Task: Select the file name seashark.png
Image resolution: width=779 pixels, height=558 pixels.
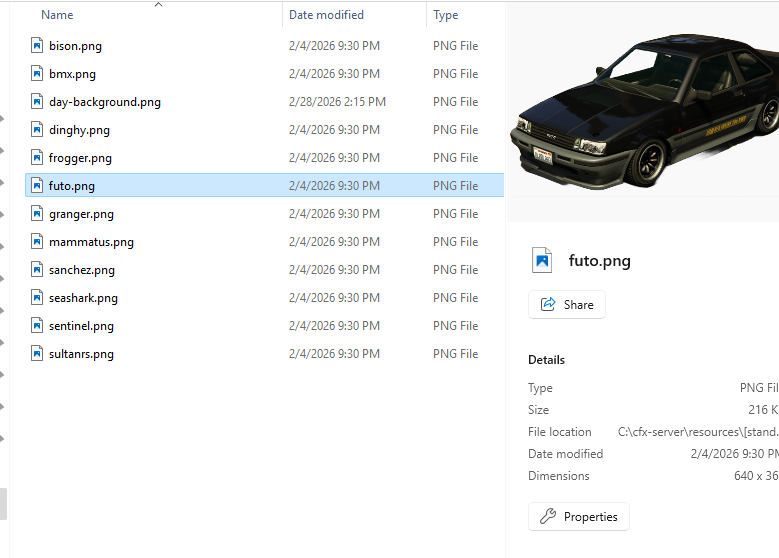Action: [x=83, y=298]
